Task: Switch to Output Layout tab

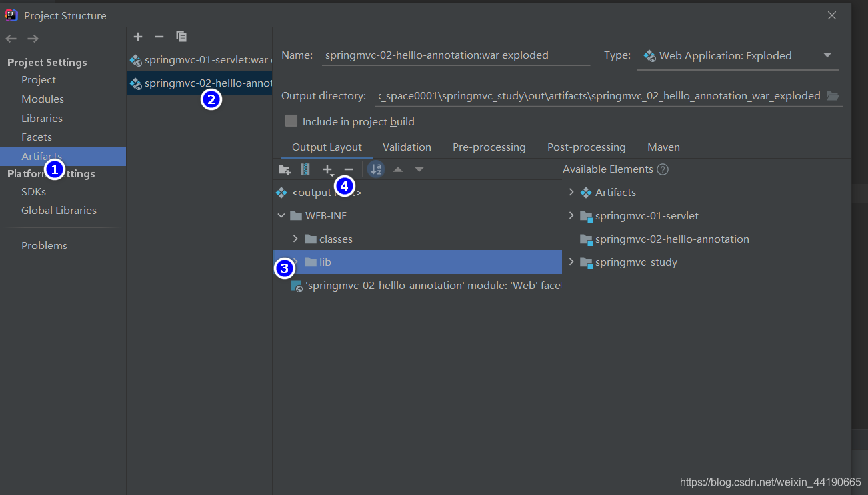Action: [x=327, y=147]
